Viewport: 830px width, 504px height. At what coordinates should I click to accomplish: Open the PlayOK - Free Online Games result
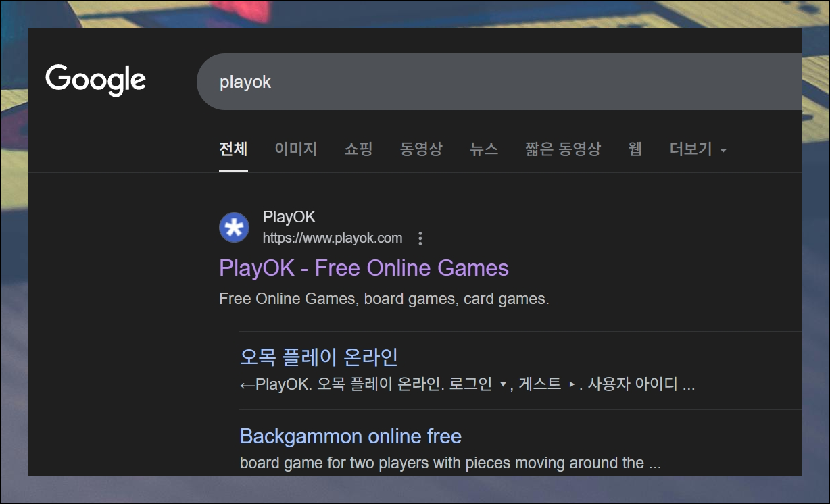(x=364, y=268)
